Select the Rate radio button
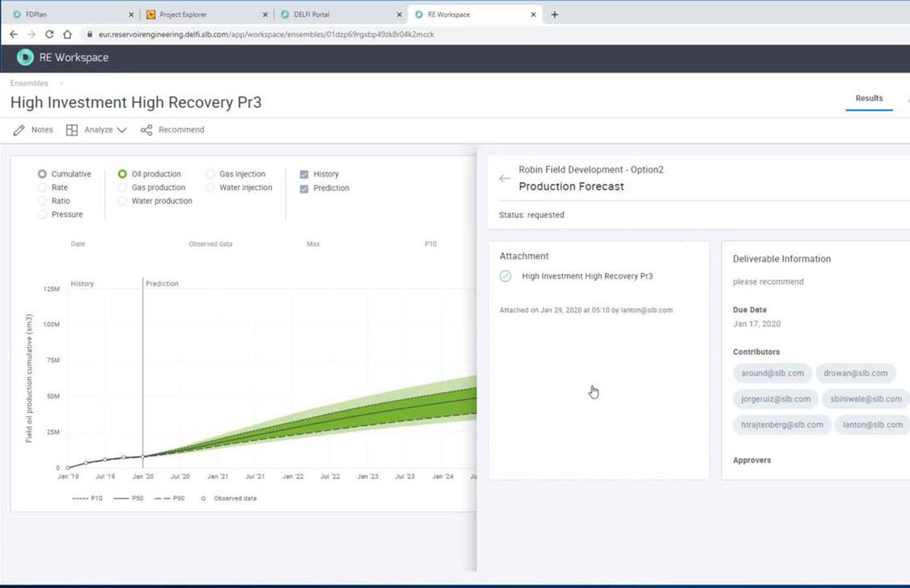910x588 pixels. click(x=42, y=188)
